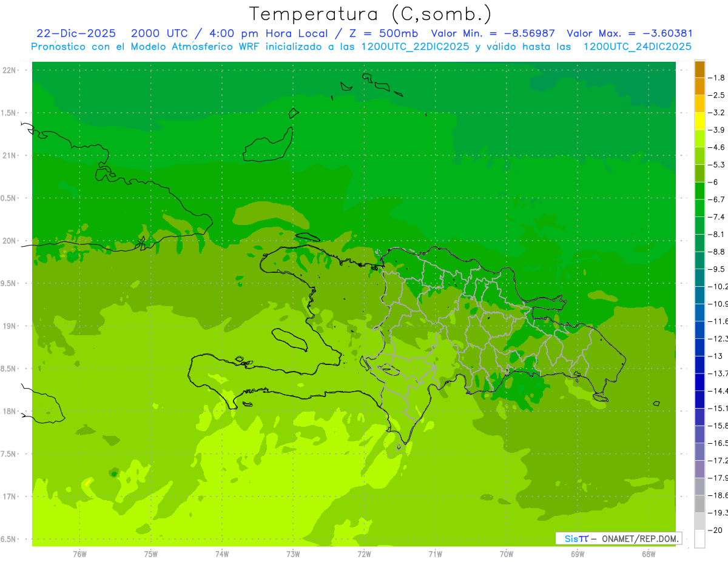This screenshot has width=728, height=562.
Task: Pick the blue swatch between -11.6 and -12.3
Action: (699, 330)
